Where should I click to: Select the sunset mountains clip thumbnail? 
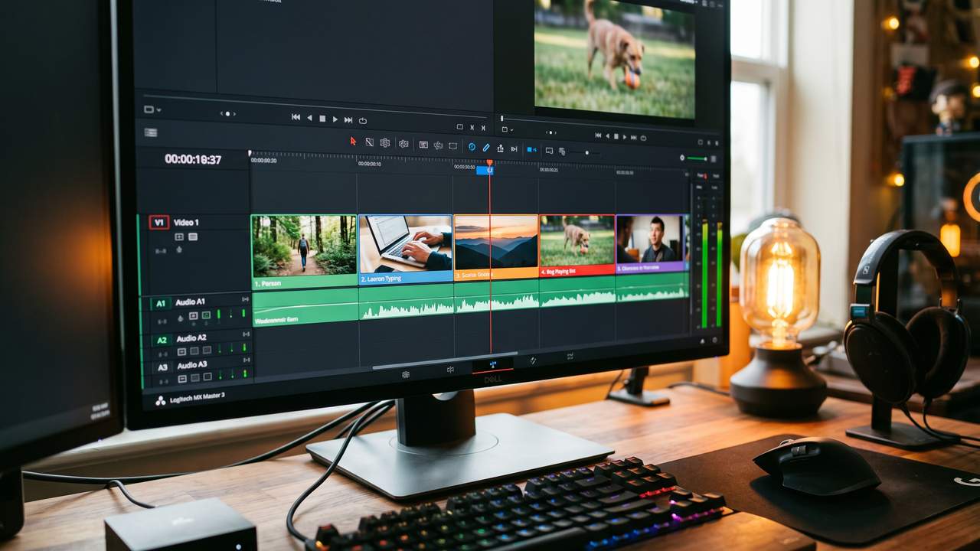coord(496,241)
